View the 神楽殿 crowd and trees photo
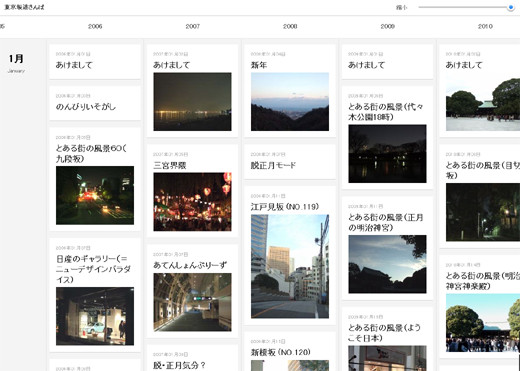Screen dimensions: 520x371 483,323
